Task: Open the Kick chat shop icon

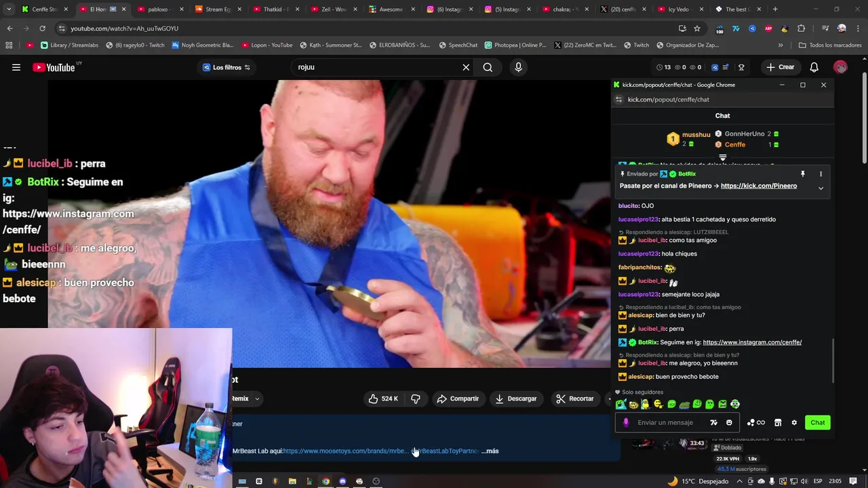Action: [778, 422]
